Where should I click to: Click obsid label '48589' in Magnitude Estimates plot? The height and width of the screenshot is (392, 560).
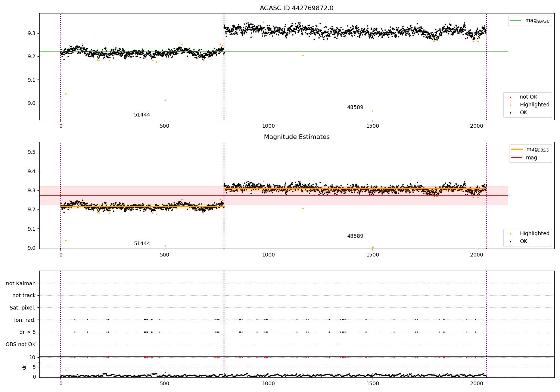tap(355, 236)
